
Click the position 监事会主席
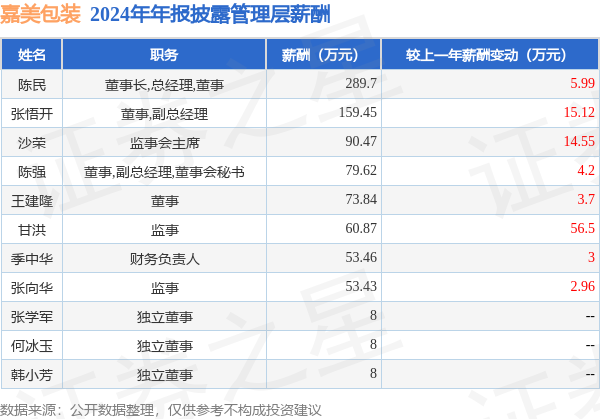click(164, 143)
